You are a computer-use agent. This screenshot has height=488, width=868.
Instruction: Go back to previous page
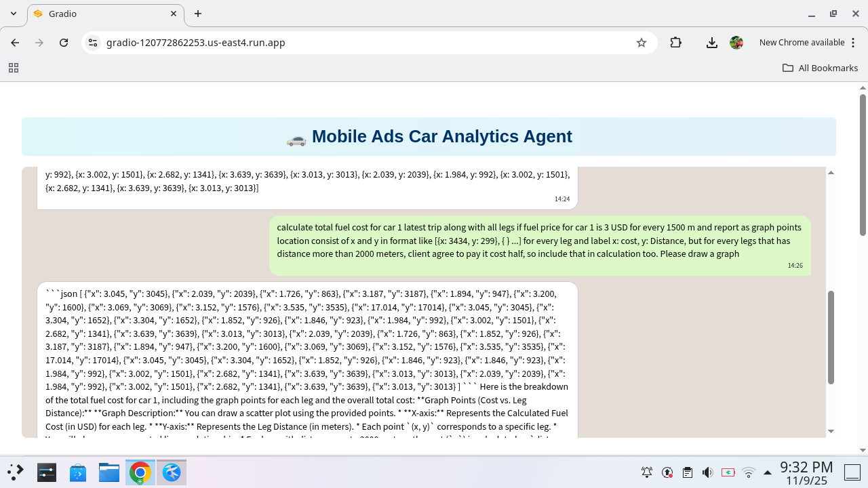point(15,43)
